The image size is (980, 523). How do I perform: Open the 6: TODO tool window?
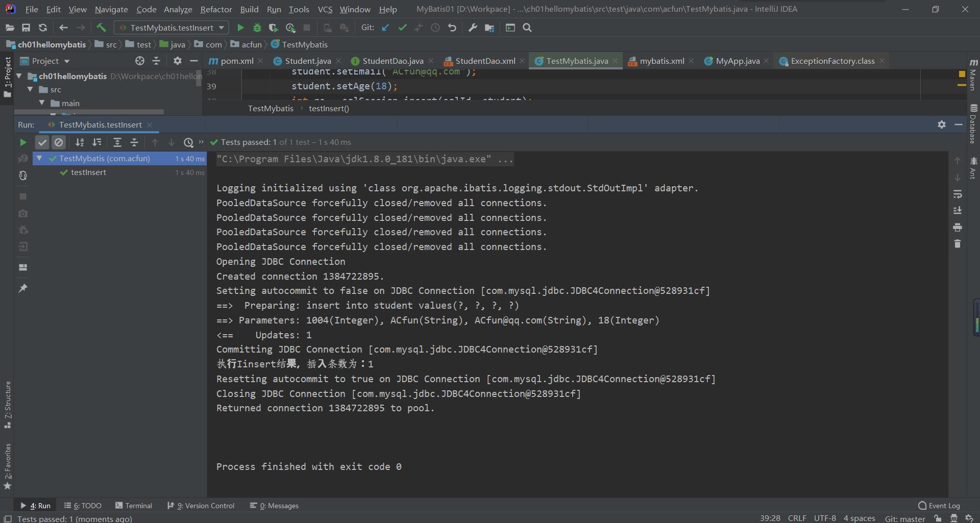(x=83, y=506)
